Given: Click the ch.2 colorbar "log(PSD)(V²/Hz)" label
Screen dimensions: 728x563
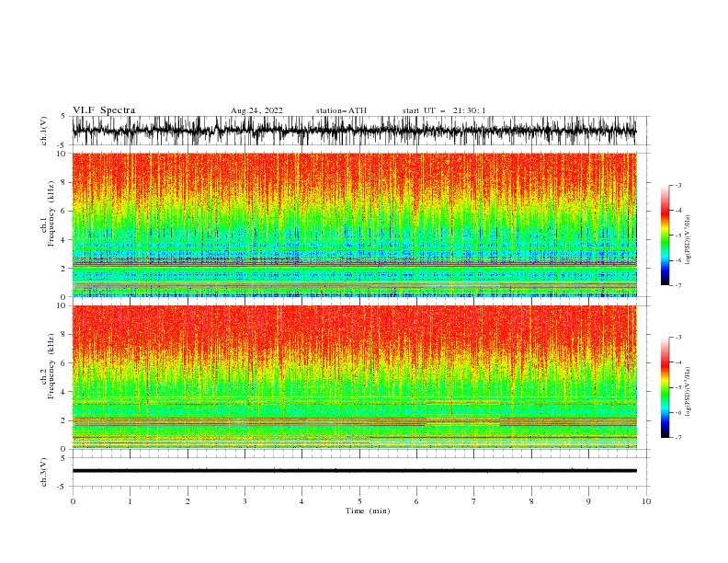Looking at the screenshot, I should coord(688,392).
